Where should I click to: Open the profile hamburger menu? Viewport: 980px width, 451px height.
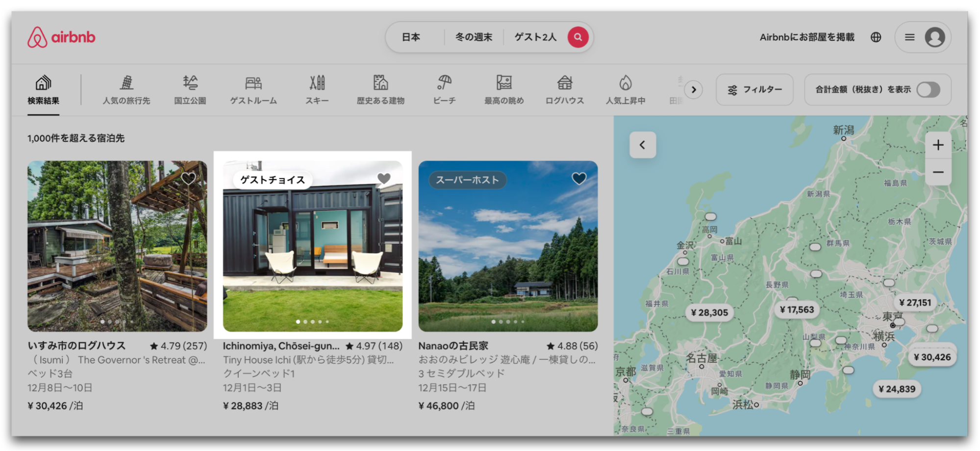[909, 37]
